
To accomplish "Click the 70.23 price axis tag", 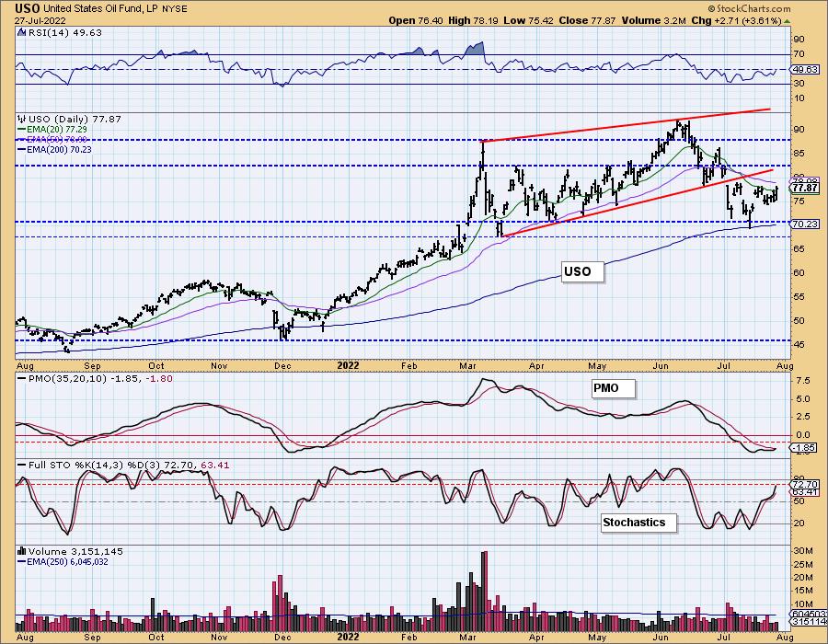I will 805,224.
